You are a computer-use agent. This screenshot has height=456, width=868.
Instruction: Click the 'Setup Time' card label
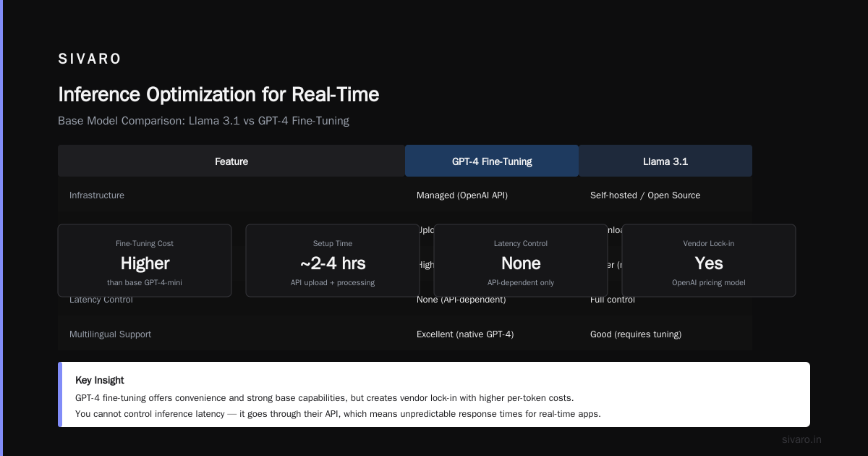[333, 243]
